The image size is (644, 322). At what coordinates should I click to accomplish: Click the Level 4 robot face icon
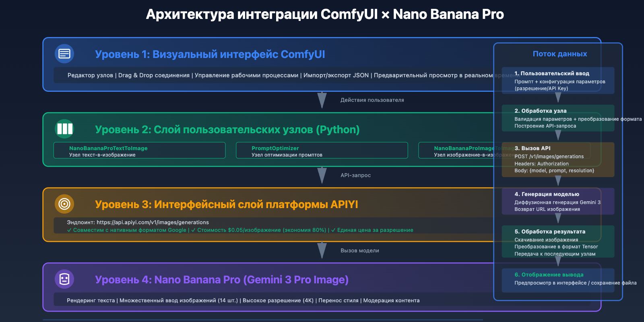(64, 279)
